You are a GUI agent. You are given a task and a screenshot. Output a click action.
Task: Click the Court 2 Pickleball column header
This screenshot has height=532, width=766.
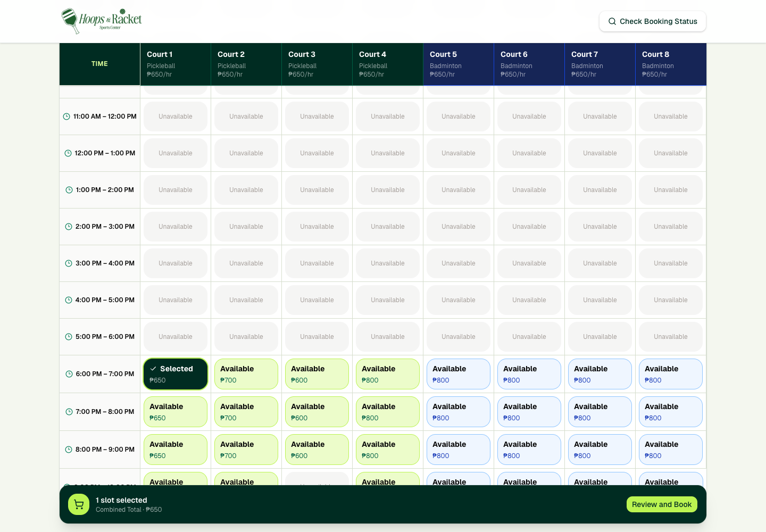(246, 64)
